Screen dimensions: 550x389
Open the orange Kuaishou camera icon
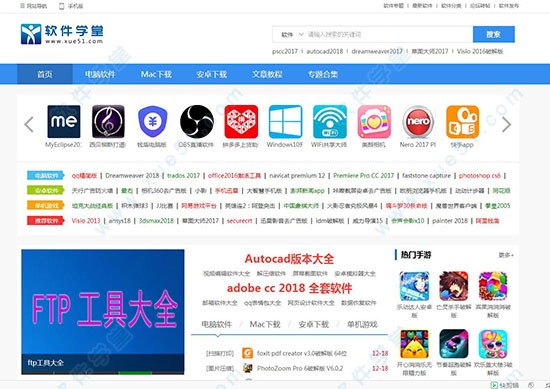tap(463, 121)
